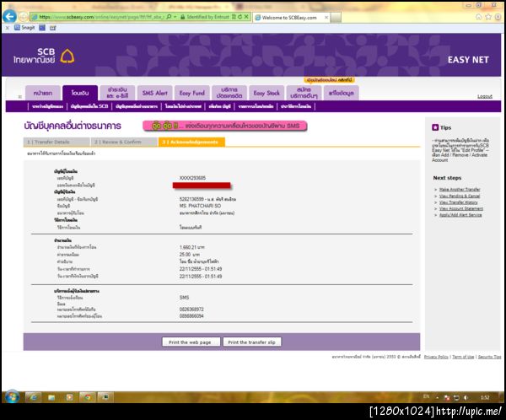Open a new browser tab

coord(336,18)
